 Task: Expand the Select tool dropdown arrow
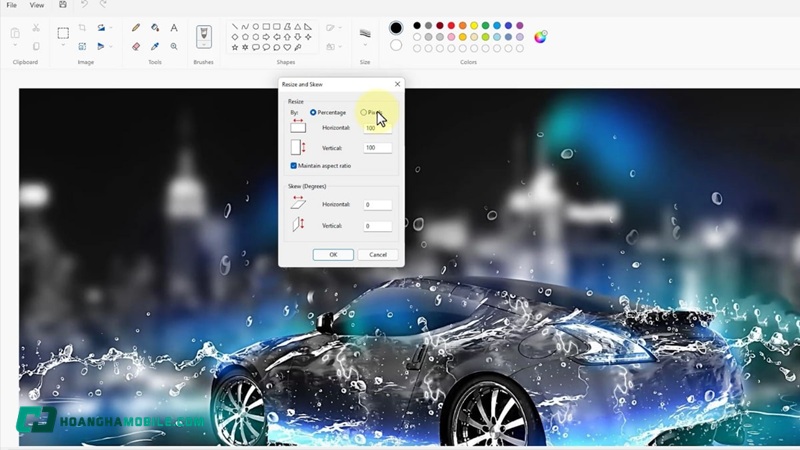pyautogui.click(x=63, y=46)
